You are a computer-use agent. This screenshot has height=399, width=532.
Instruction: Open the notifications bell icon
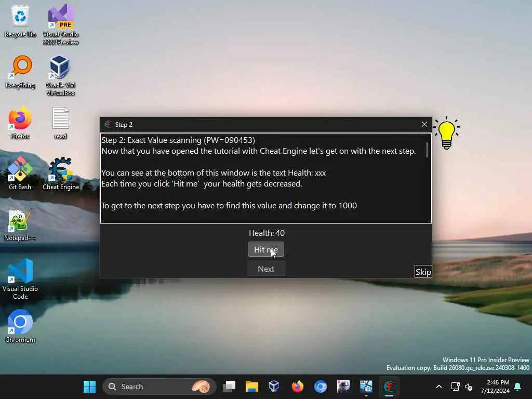pyautogui.click(x=518, y=387)
